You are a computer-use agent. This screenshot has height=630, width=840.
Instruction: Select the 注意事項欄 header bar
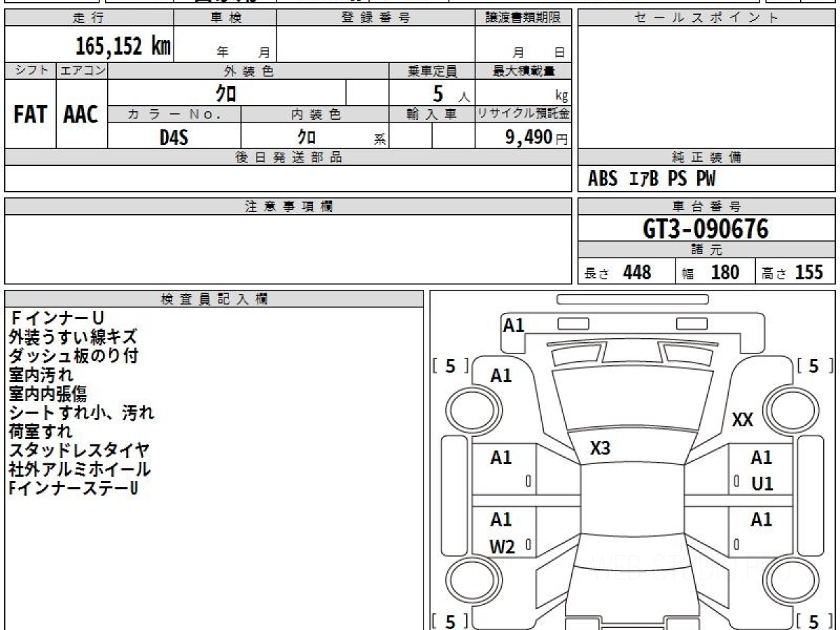click(x=288, y=206)
